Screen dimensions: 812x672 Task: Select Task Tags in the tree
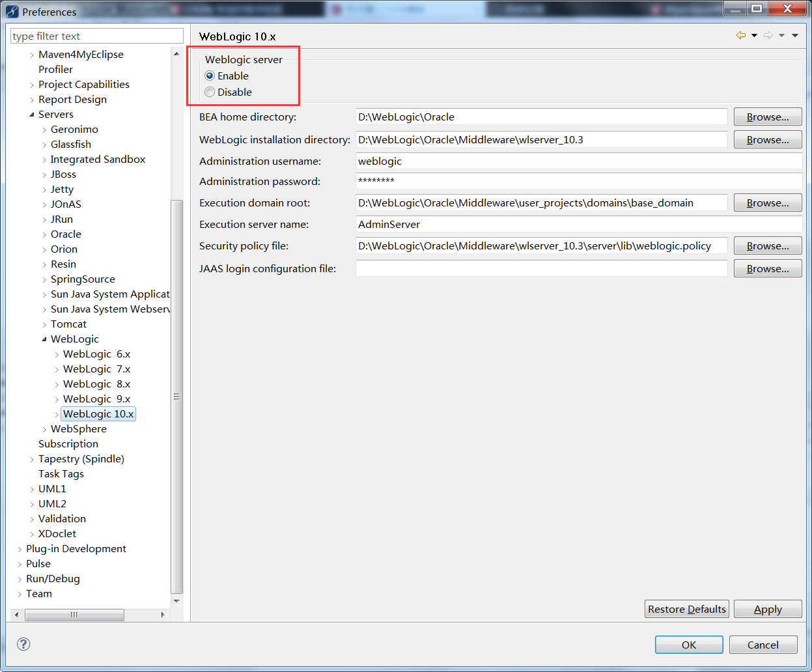click(x=61, y=474)
